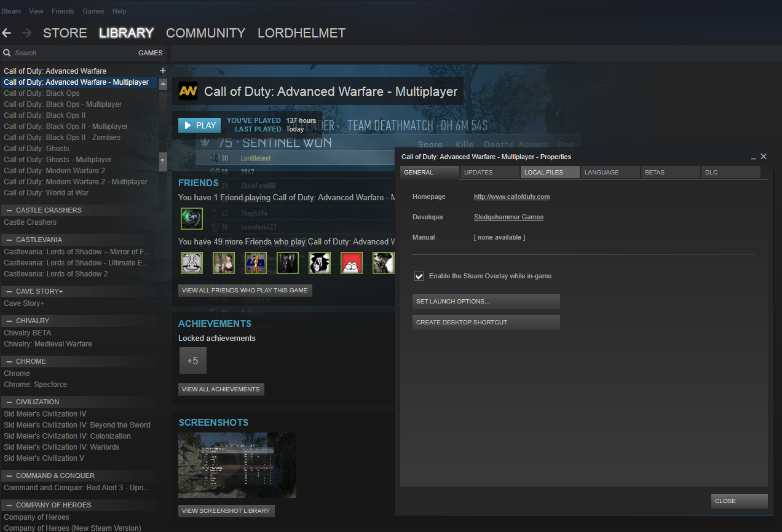The width and height of the screenshot is (782, 532).
Task: Select Chivalry: Medieval Warfare
Action: click(x=48, y=344)
